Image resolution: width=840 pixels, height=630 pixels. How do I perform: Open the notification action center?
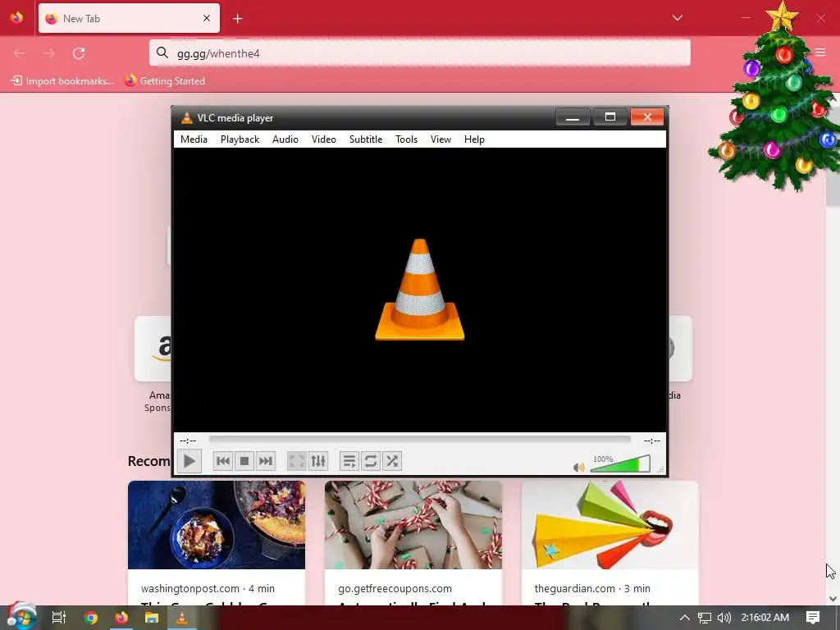(813, 618)
